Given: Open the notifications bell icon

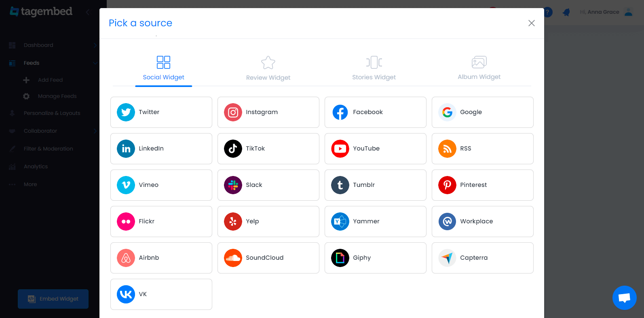Looking at the screenshot, I should pos(566,12).
